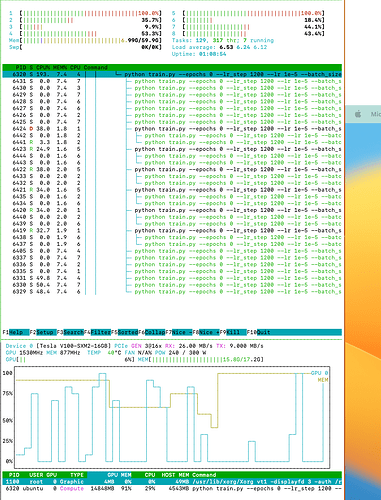Select child process row PID 6442
Viewport: 381px width, 500px height.
172,135
